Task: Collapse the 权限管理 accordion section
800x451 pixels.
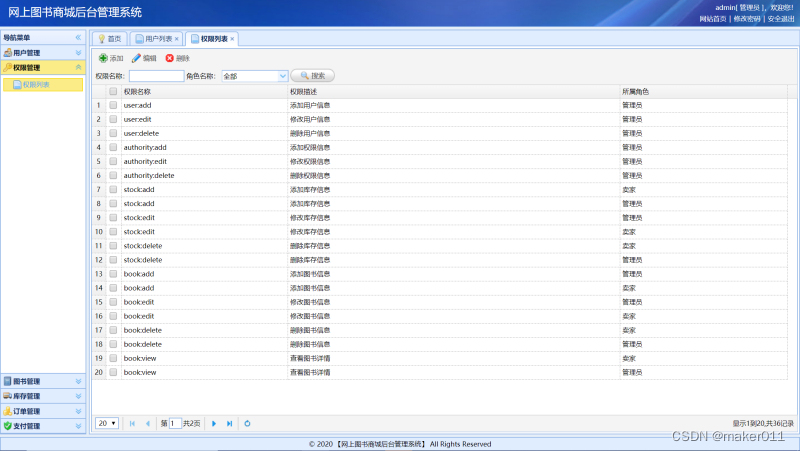Action: coord(78,67)
